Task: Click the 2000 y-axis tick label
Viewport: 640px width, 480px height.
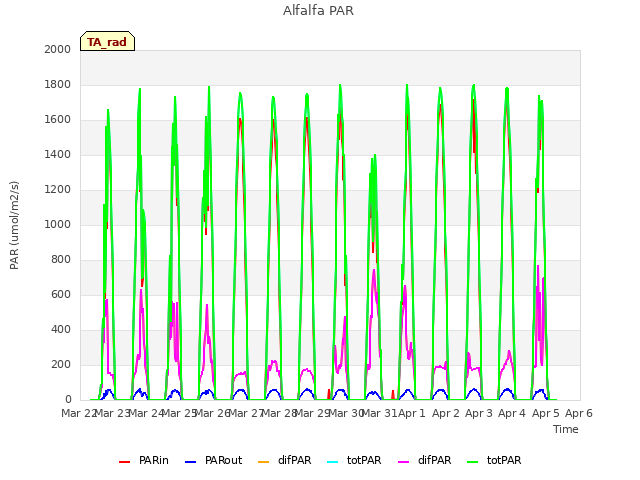Action: click(58, 49)
